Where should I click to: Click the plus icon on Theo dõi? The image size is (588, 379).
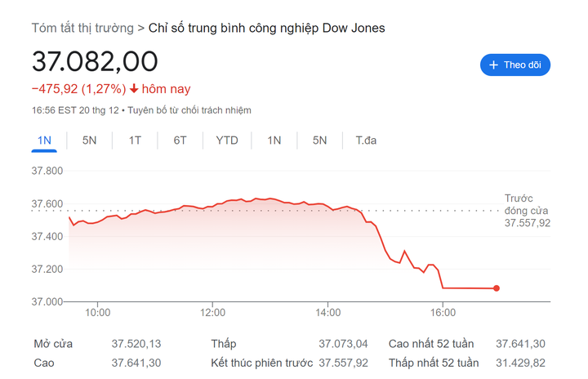(493, 65)
